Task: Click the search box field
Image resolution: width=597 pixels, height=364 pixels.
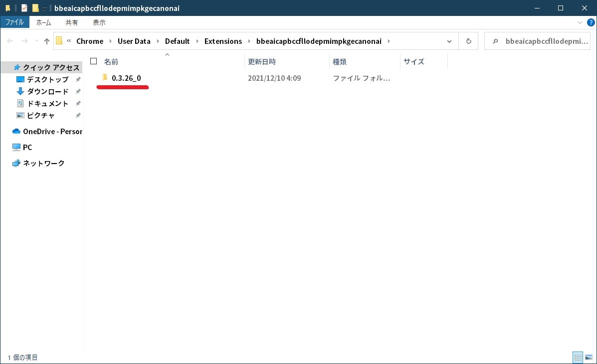Action: [537, 41]
